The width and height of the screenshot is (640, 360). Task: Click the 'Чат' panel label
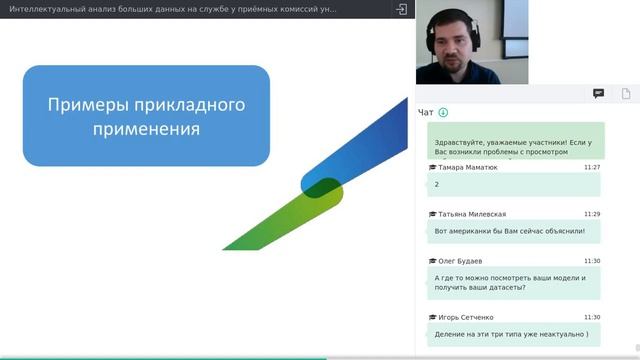coord(426,113)
